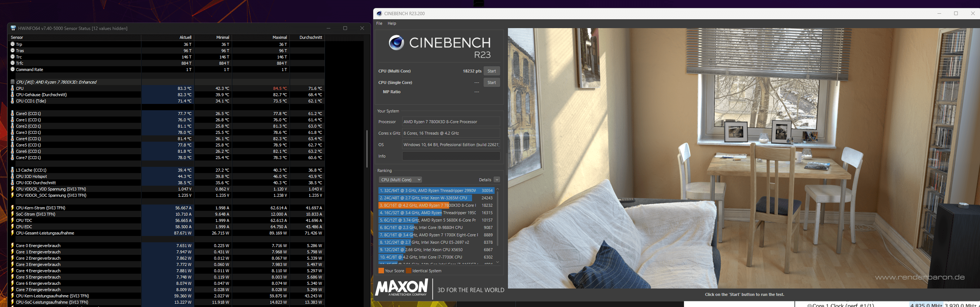Click lightning icon of CPU TDC row

(13, 220)
